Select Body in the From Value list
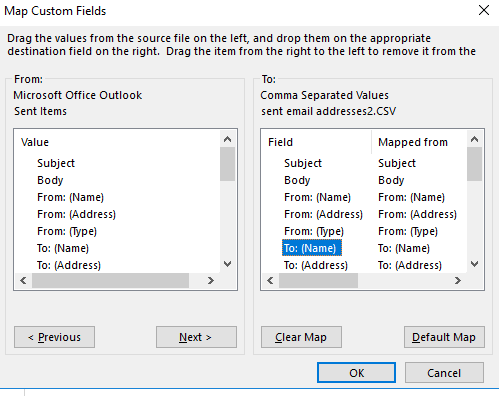The width and height of the screenshot is (499, 396). [x=50, y=180]
